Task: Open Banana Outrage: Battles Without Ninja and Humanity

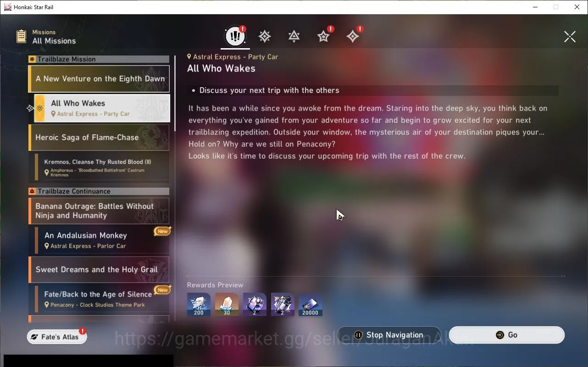Action: [x=99, y=211]
